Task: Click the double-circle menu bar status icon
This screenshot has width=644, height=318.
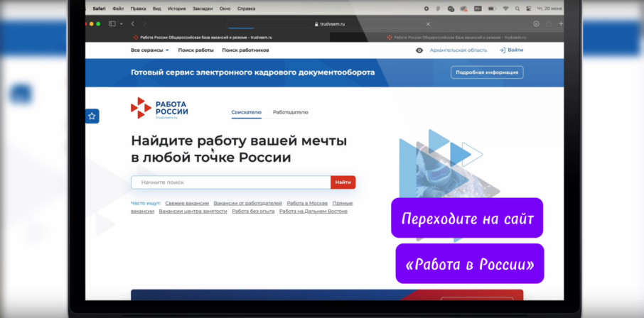Action: pyautogui.click(x=451, y=9)
